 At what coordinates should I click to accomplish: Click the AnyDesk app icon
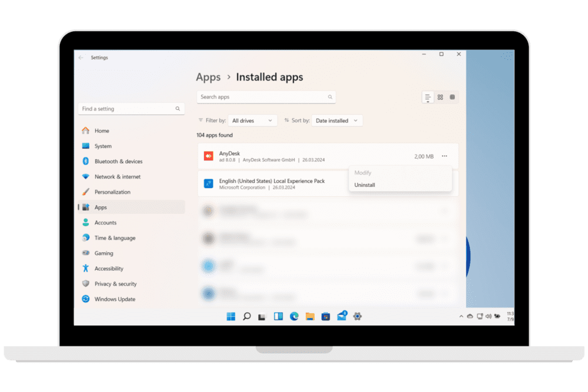(209, 156)
